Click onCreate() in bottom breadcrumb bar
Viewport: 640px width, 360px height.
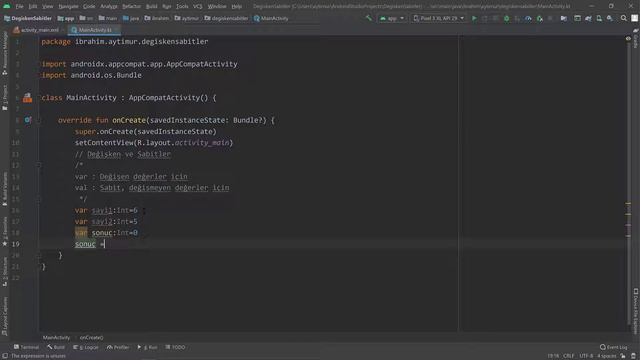click(x=91, y=338)
